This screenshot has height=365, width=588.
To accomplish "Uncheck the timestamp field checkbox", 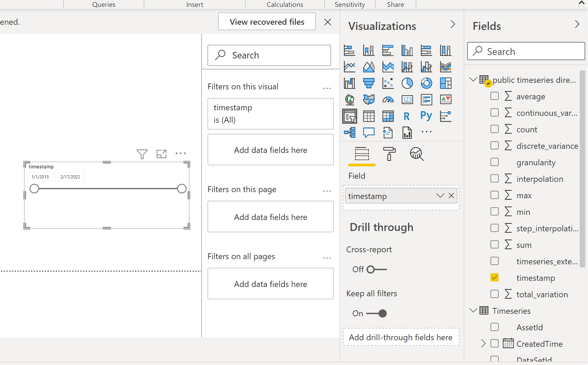I will [495, 277].
